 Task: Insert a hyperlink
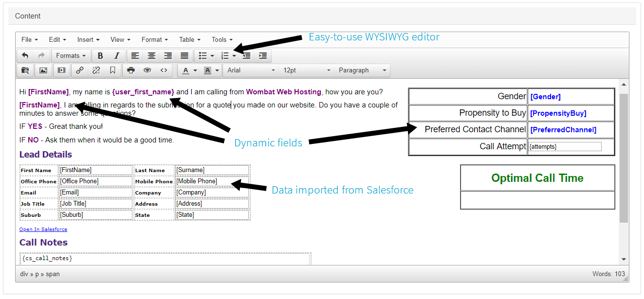coord(80,70)
